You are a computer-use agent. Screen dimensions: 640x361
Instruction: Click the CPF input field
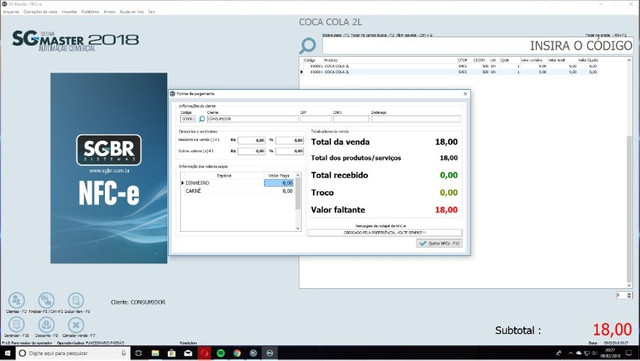316,119
